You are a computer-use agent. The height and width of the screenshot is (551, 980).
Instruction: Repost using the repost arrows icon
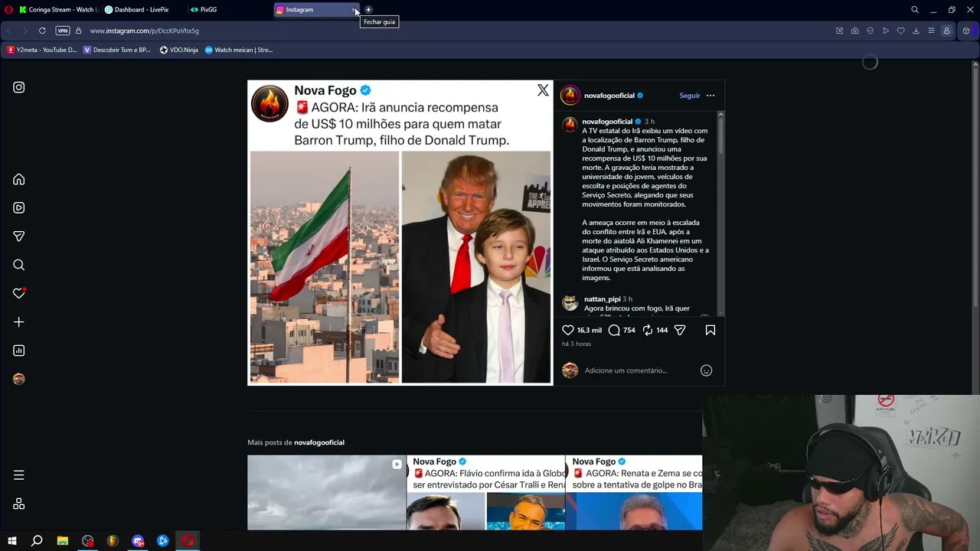coord(648,330)
